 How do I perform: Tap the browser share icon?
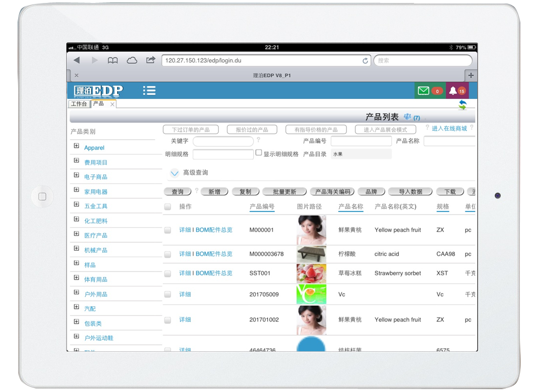coord(150,60)
